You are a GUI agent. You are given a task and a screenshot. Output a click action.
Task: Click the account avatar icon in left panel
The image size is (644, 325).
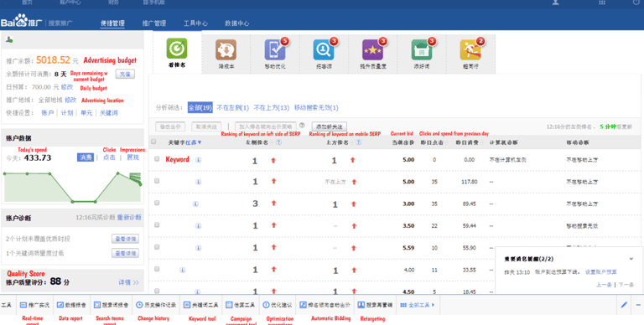(9, 39)
